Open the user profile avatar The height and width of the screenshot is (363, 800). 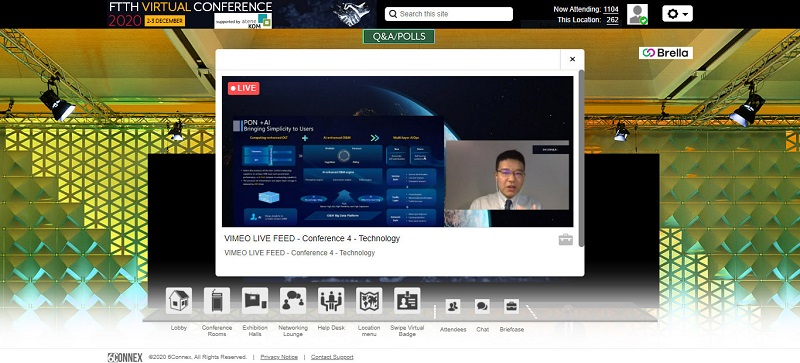point(637,14)
